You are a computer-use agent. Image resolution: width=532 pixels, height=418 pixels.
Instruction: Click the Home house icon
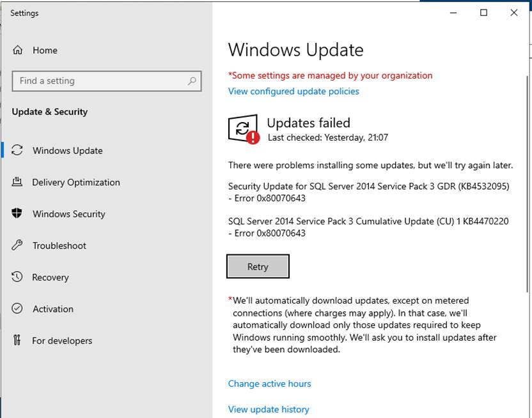(x=18, y=50)
